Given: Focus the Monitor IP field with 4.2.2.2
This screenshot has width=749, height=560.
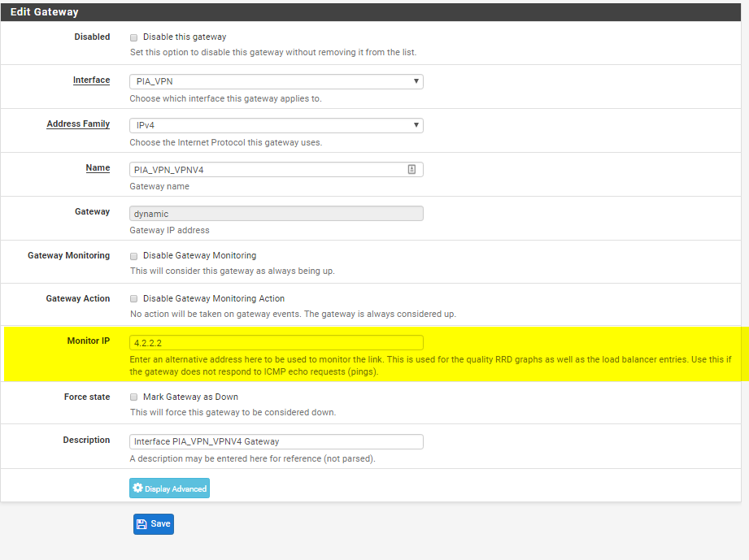Looking at the screenshot, I should [x=277, y=343].
